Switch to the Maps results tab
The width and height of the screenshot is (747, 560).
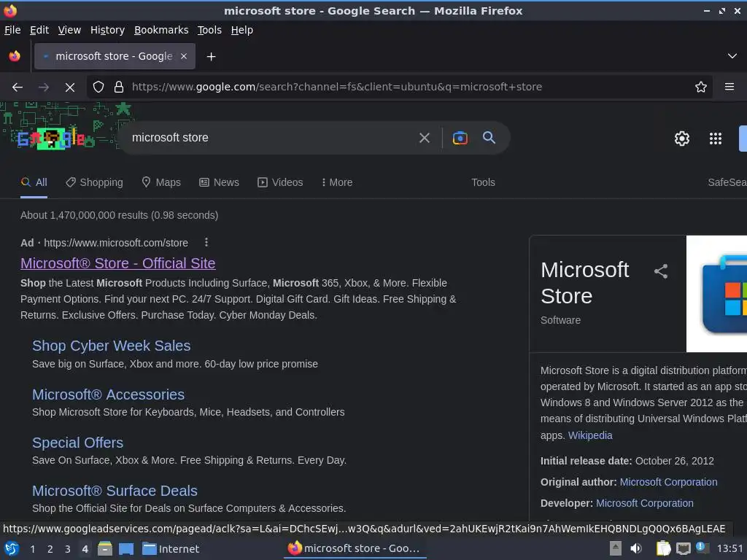coord(161,182)
